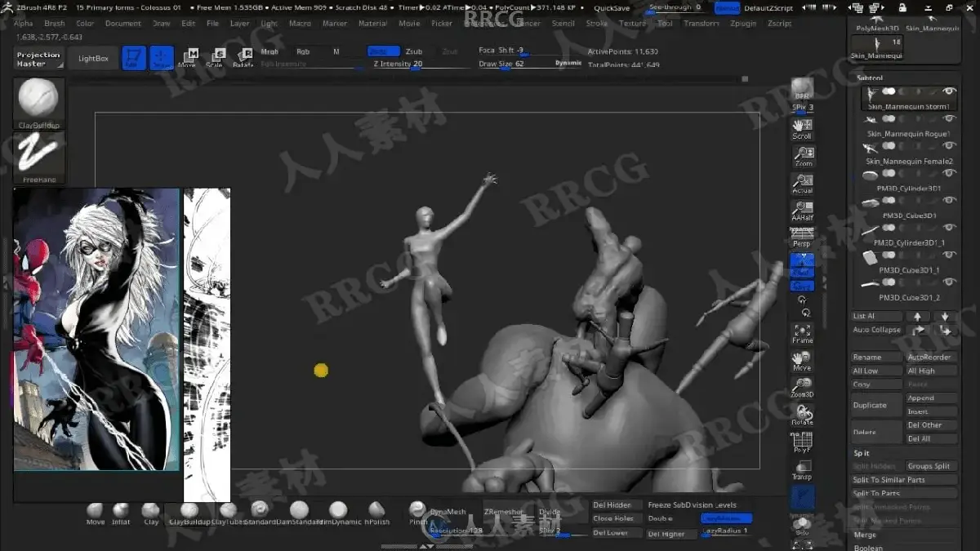Select the Skin_Mannequin Female2 subtool thumbnail
The width and height of the screenshot is (980, 551).
pos(871,147)
